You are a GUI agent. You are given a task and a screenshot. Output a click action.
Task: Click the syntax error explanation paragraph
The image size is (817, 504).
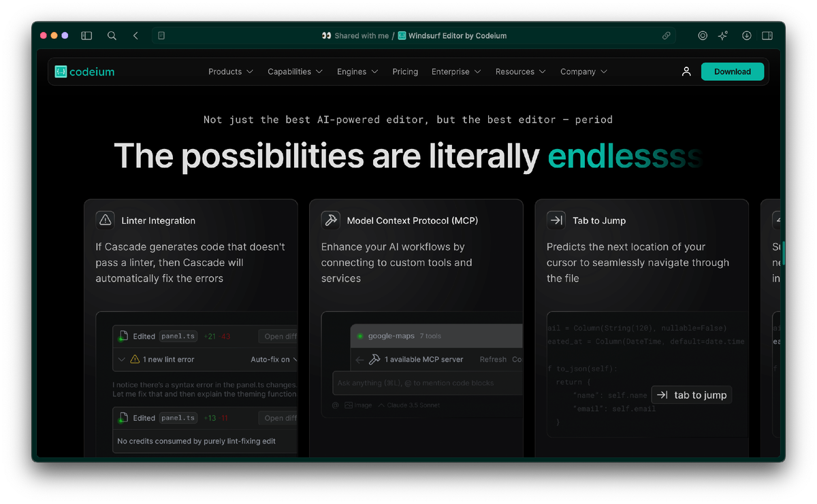pyautogui.click(x=205, y=389)
